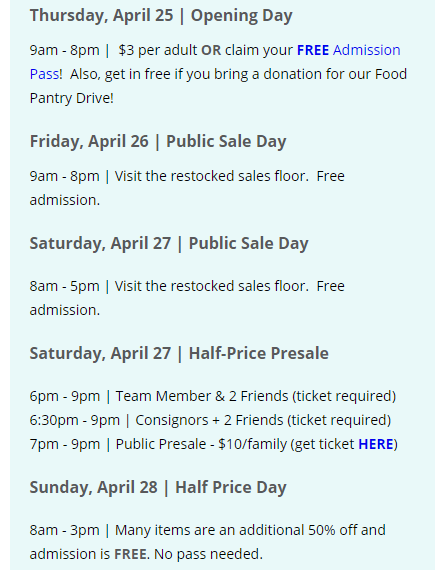
Task: Click the bold OR in the opening day line
Action: [x=211, y=50]
